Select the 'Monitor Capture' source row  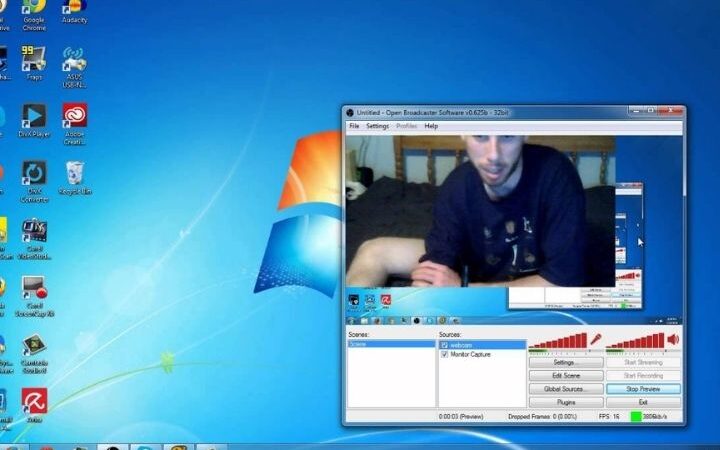[x=482, y=354]
